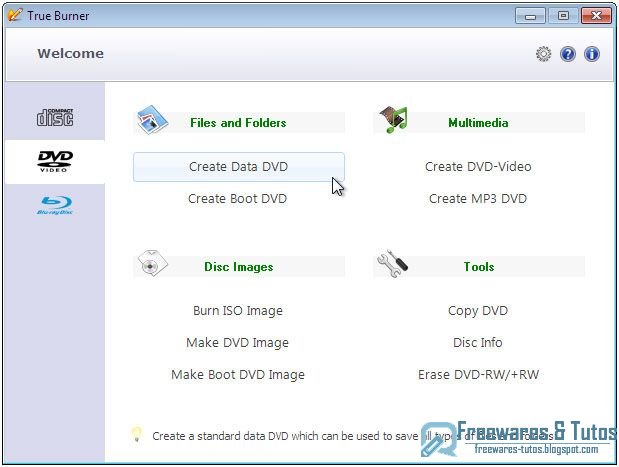Choose Create Boot DVD
619x467 pixels.
pos(238,199)
